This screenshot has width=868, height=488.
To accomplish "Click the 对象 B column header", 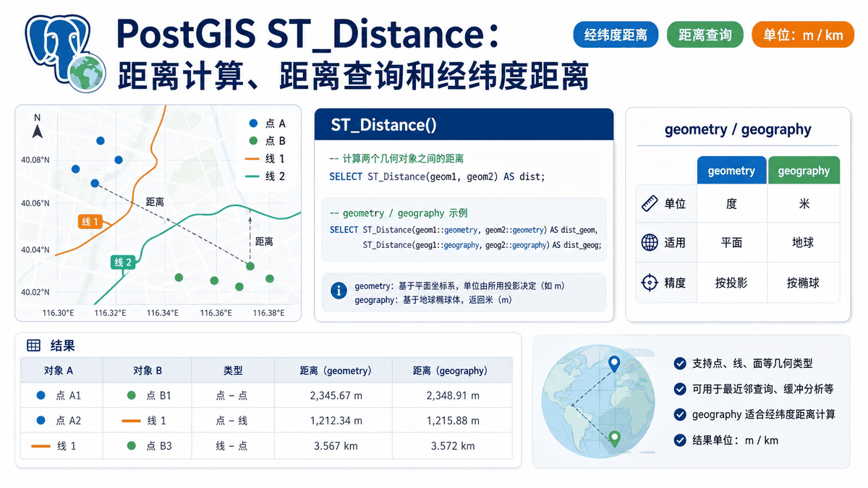I will 148,371.
